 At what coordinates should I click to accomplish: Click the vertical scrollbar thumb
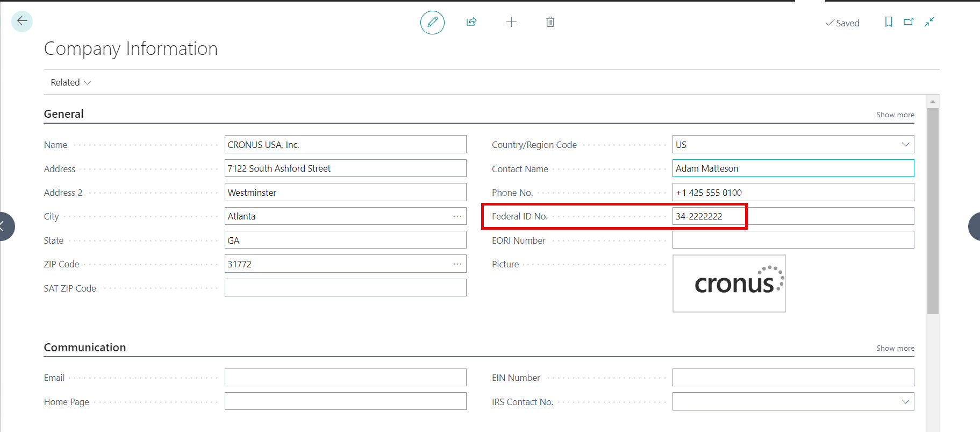click(x=933, y=210)
